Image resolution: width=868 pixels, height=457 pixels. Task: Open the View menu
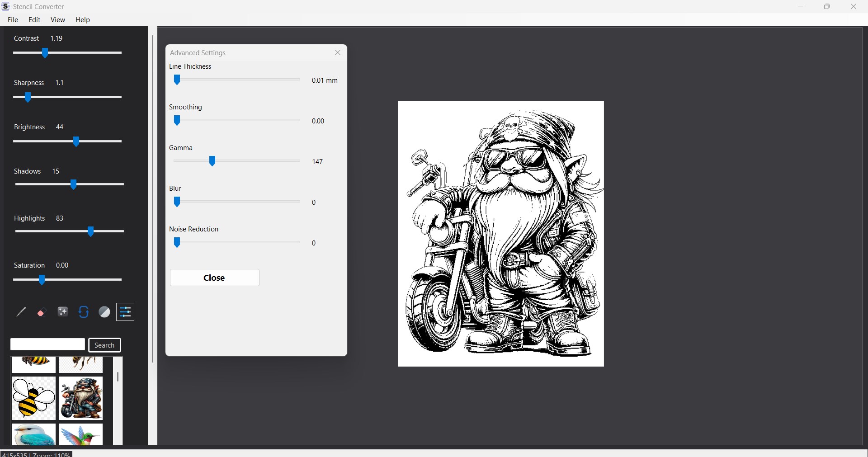(57, 19)
